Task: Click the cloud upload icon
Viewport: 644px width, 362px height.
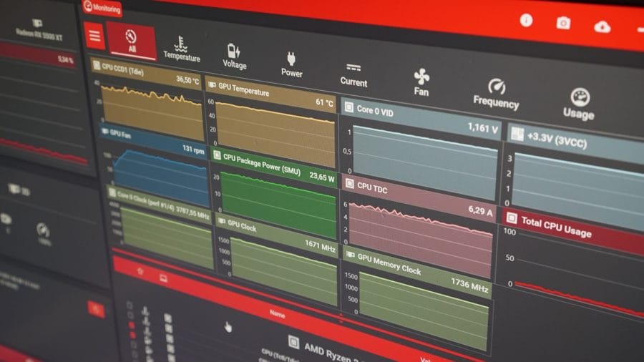Action: tap(602, 27)
